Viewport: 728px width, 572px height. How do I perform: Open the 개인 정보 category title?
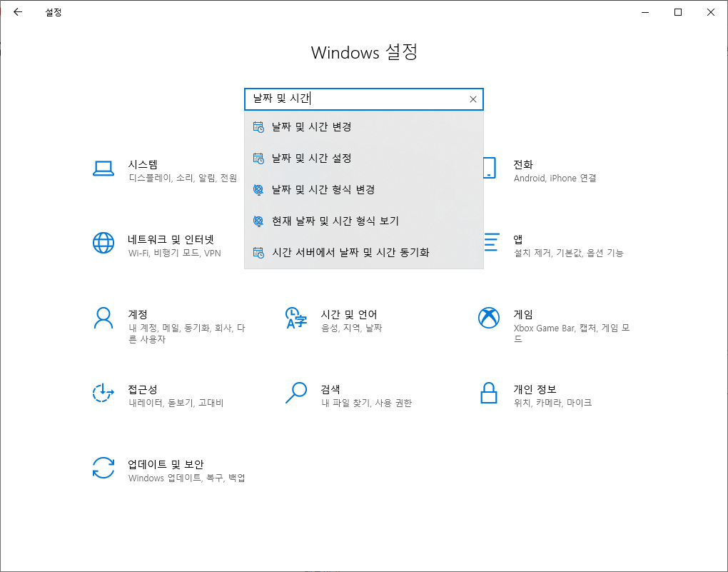535,389
